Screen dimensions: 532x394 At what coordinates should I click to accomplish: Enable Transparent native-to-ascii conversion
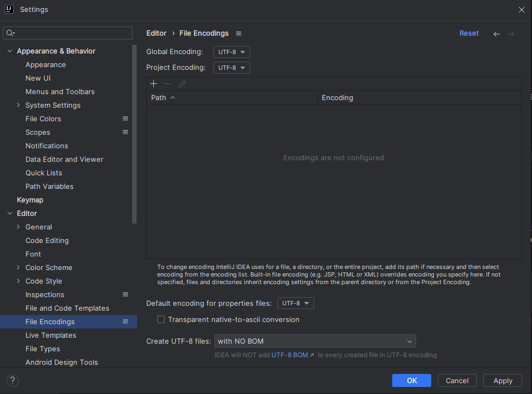click(161, 319)
